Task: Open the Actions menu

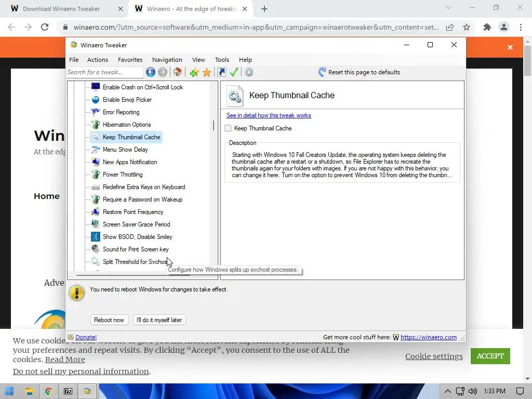Action: coord(98,60)
